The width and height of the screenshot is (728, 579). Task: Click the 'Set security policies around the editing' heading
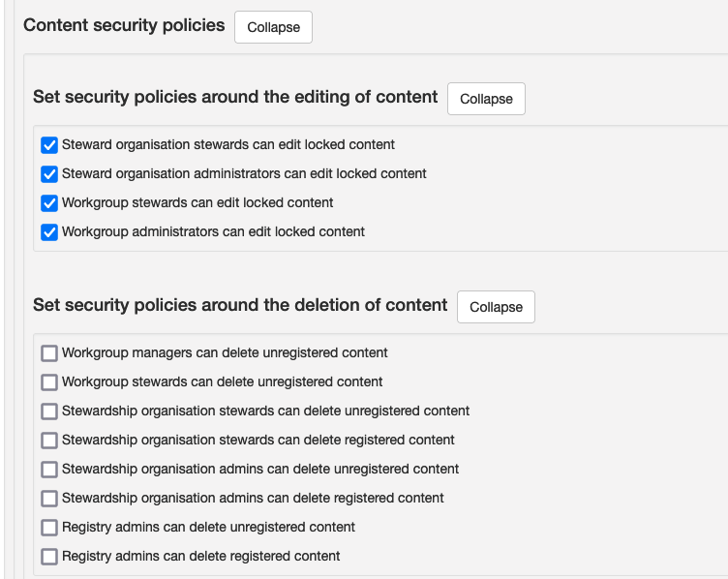coord(235,97)
